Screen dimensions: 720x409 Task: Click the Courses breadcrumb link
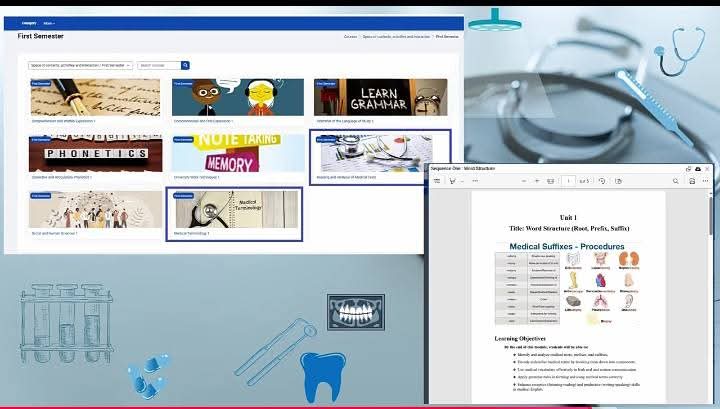tap(350, 36)
